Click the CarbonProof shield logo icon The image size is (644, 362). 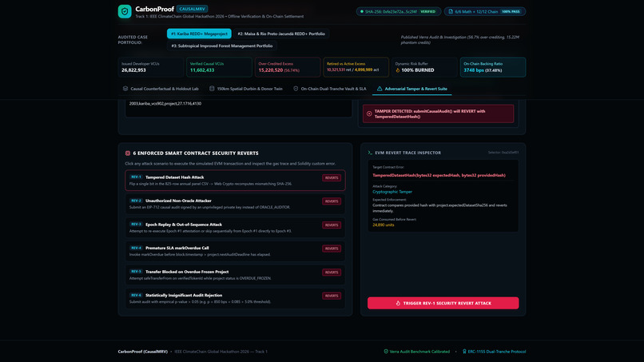click(x=125, y=11)
